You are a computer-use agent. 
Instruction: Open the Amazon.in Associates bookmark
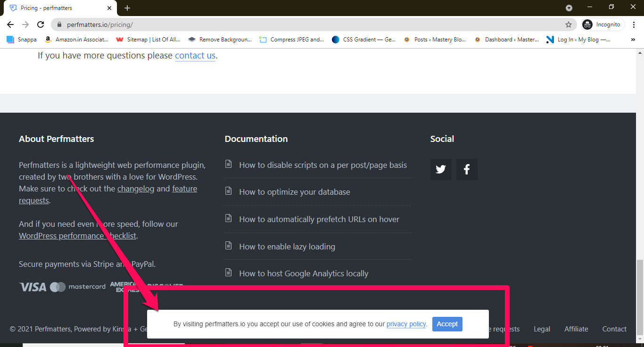pyautogui.click(x=76, y=40)
